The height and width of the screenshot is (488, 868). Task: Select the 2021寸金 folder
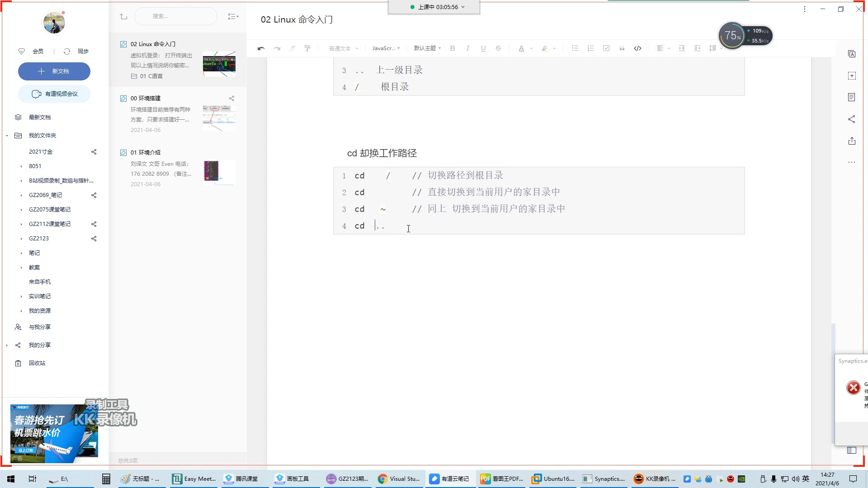(x=41, y=152)
